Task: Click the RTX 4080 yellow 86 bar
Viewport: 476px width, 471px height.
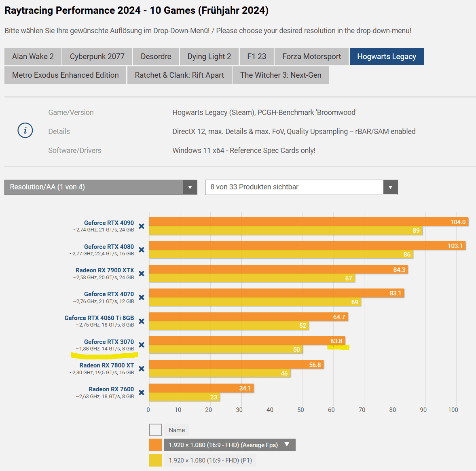Action: click(281, 254)
